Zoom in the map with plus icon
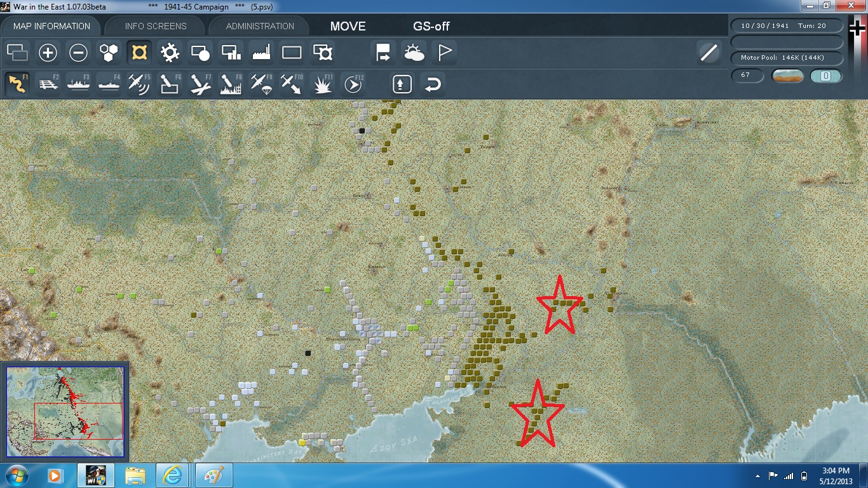 point(48,53)
